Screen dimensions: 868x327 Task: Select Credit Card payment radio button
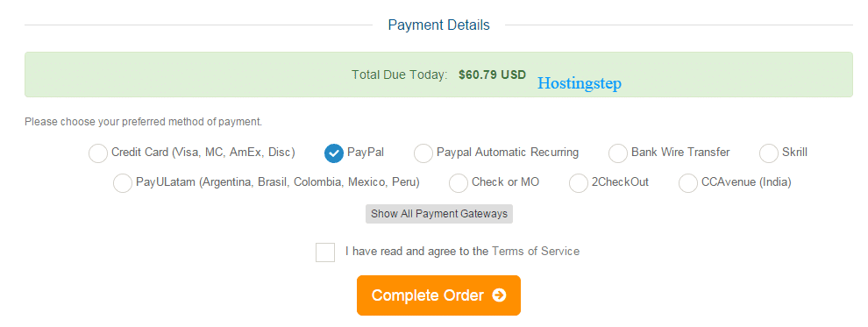[98, 153]
